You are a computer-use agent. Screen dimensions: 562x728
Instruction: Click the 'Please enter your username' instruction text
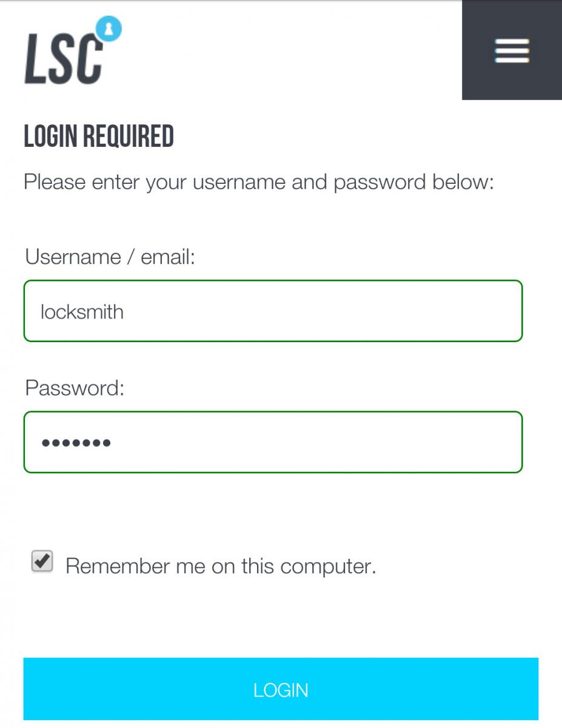point(259,182)
